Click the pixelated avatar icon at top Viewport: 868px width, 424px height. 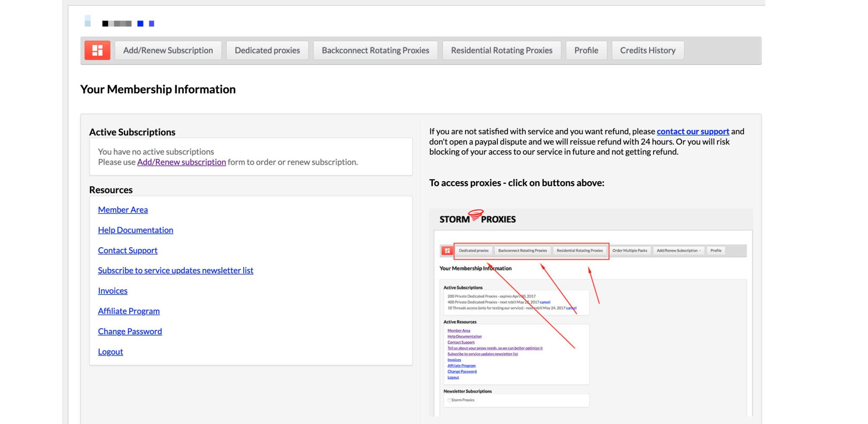87,21
